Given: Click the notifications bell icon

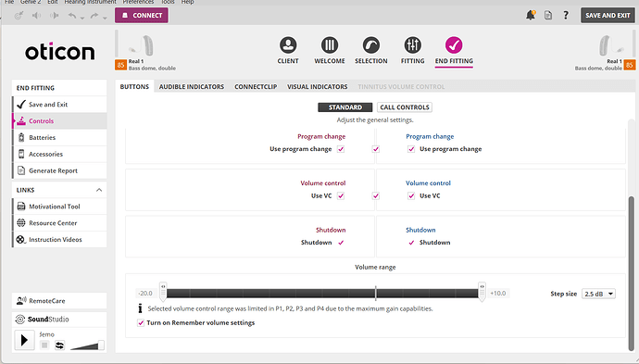Looking at the screenshot, I should pyautogui.click(x=531, y=15).
